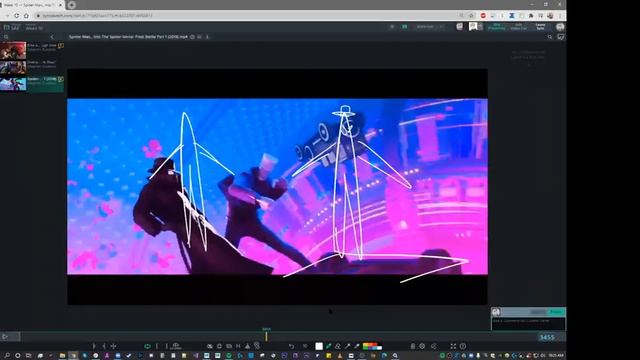Open the help question mark icon
The image size is (640, 360).
pos(463,346)
